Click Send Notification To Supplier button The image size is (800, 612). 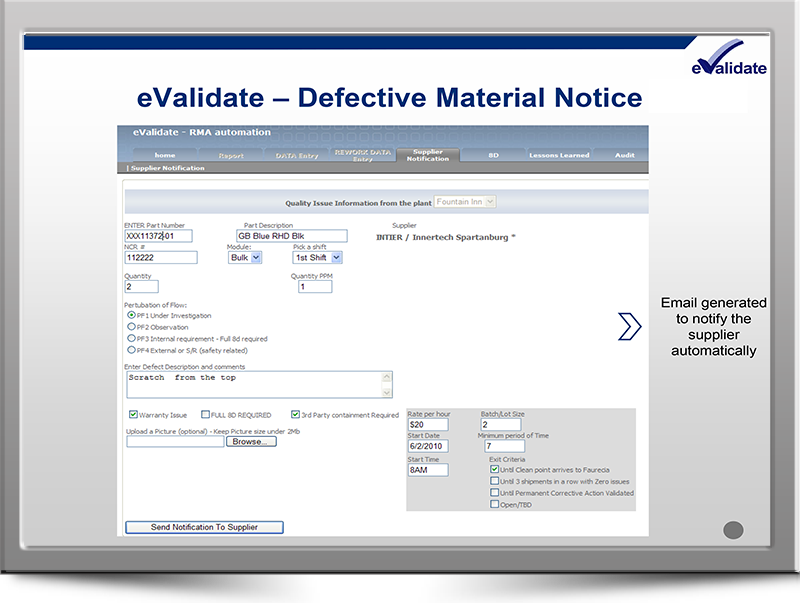tap(204, 527)
